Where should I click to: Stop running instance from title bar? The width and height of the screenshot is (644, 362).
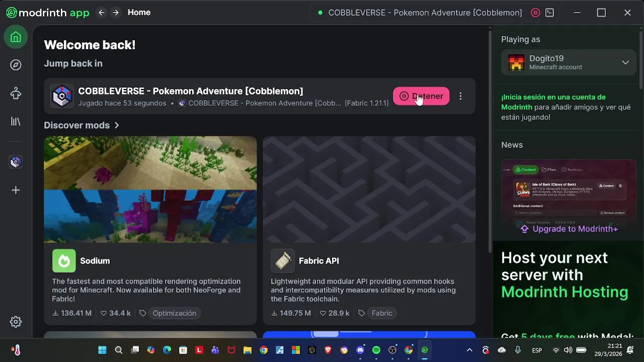coord(535,13)
